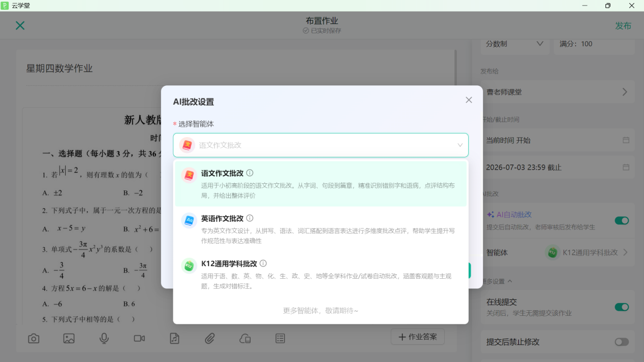Edit the 满分 score field
Screen dimensions: 644x362
click(594, 44)
